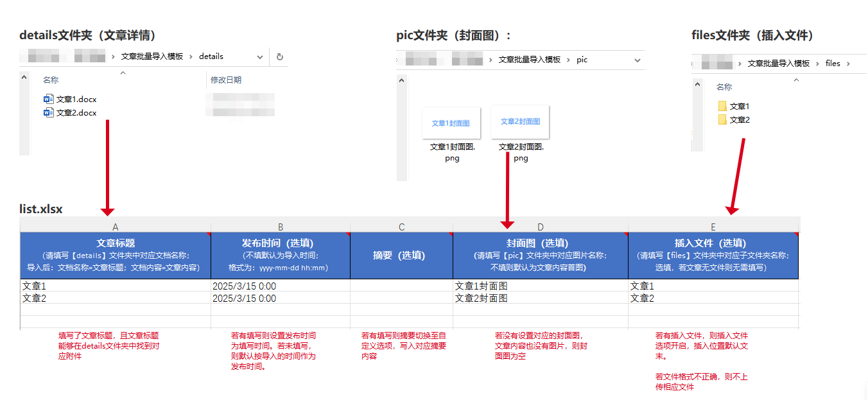Click scroll-up arrow in details folder pane
Image resolution: width=868 pixels, height=400 pixels.
[24, 78]
